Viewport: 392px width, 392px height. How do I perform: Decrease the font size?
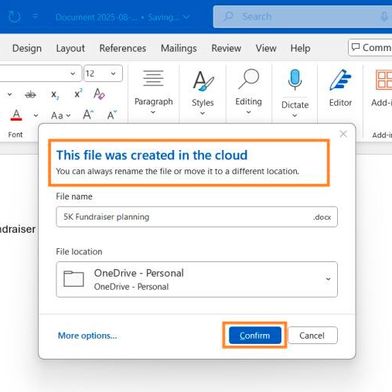point(112,115)
